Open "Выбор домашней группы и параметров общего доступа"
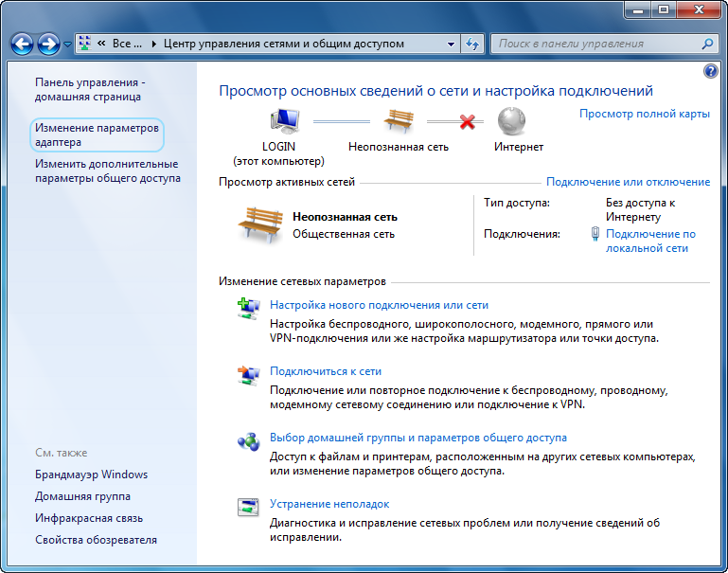This screenshot has height=573, width=728. tap(418, 438)
